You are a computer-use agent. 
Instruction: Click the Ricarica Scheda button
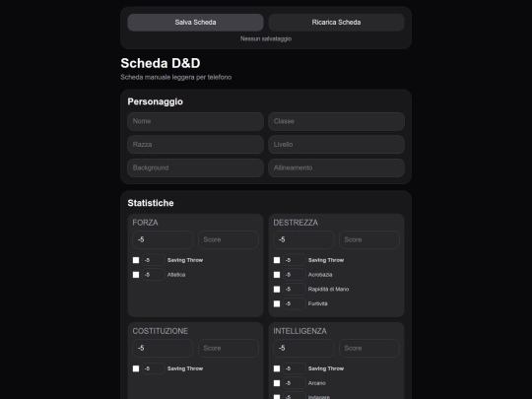tap(336, 23)
